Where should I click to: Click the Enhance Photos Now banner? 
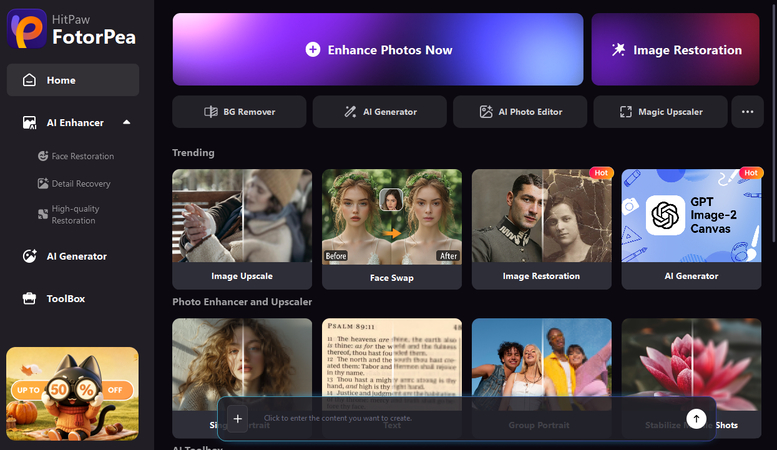[x=378, y=49]
